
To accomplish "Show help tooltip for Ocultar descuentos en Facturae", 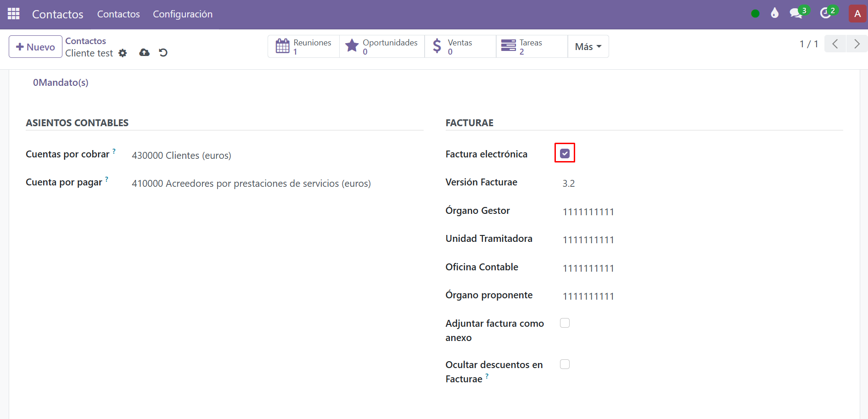I will pos(487,376).
